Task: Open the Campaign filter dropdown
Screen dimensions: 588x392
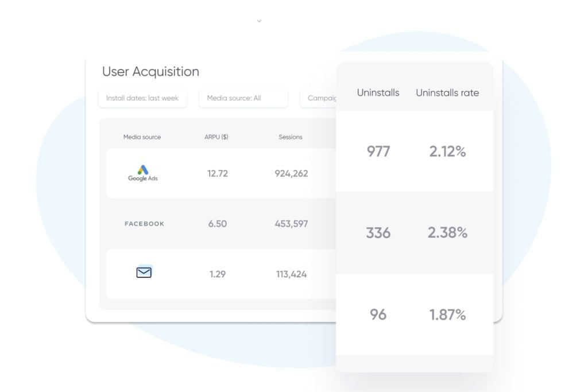Action: (319, 98)
